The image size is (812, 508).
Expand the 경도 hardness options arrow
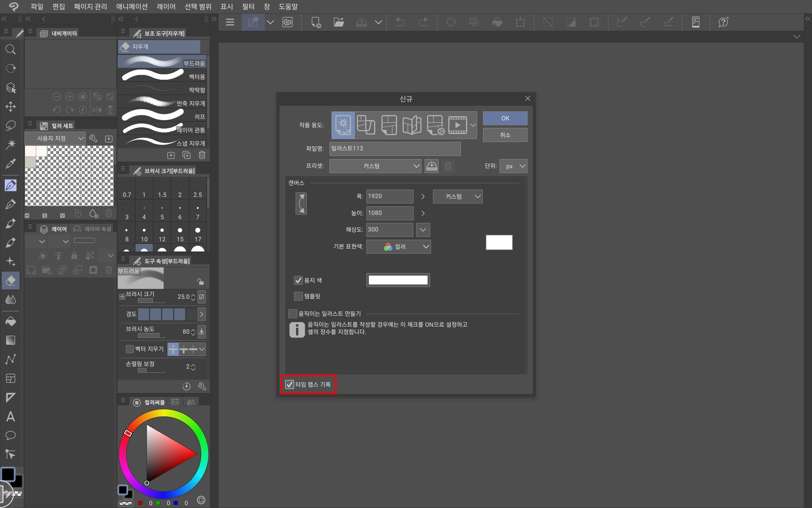point(201,314)
